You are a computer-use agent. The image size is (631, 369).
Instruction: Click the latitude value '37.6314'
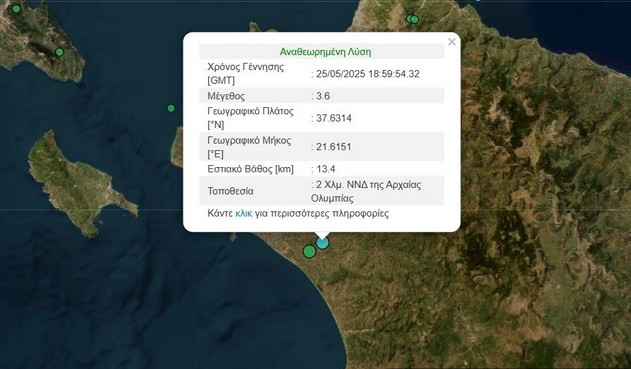tap(334, 118)
